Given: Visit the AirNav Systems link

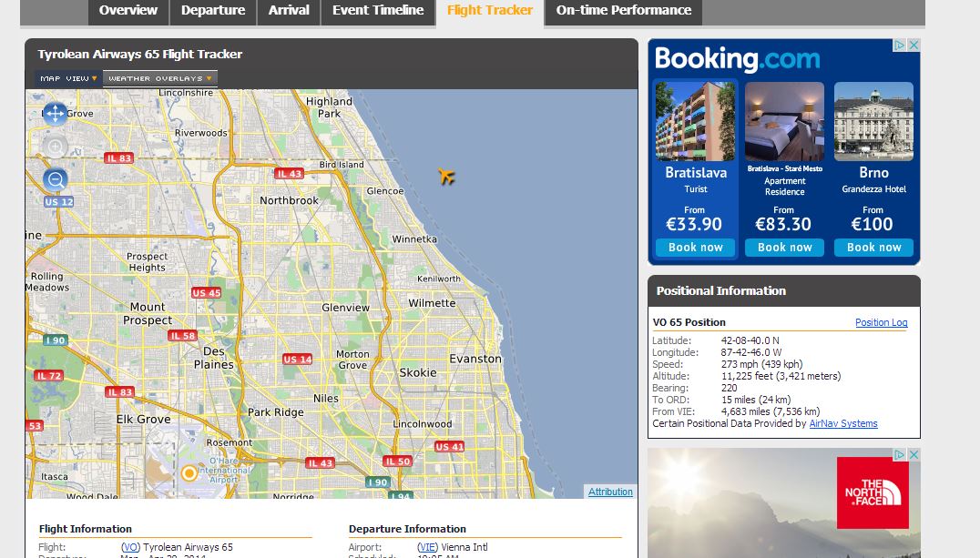Looking at the screenshot, I should coord(843,423).
